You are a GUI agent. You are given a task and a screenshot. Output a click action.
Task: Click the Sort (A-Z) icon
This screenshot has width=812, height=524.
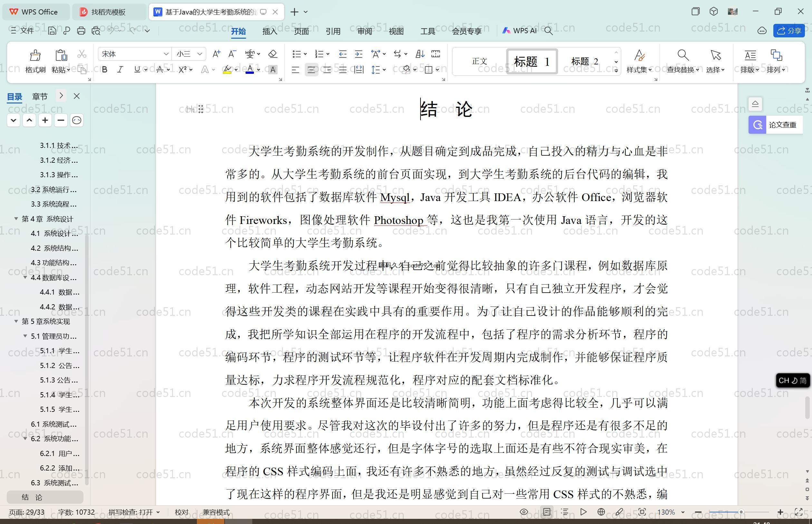coord(420,54)
